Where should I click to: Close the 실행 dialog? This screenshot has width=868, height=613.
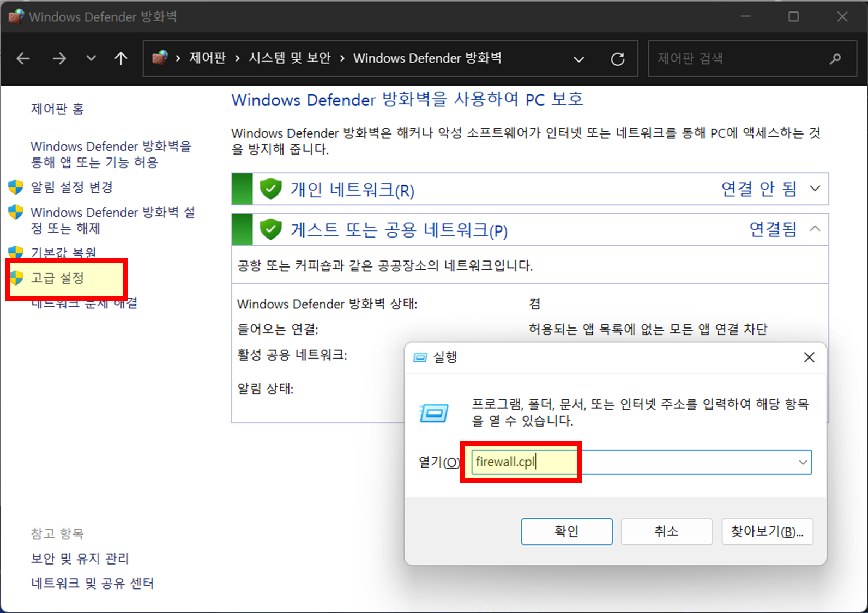pos(809,357)
